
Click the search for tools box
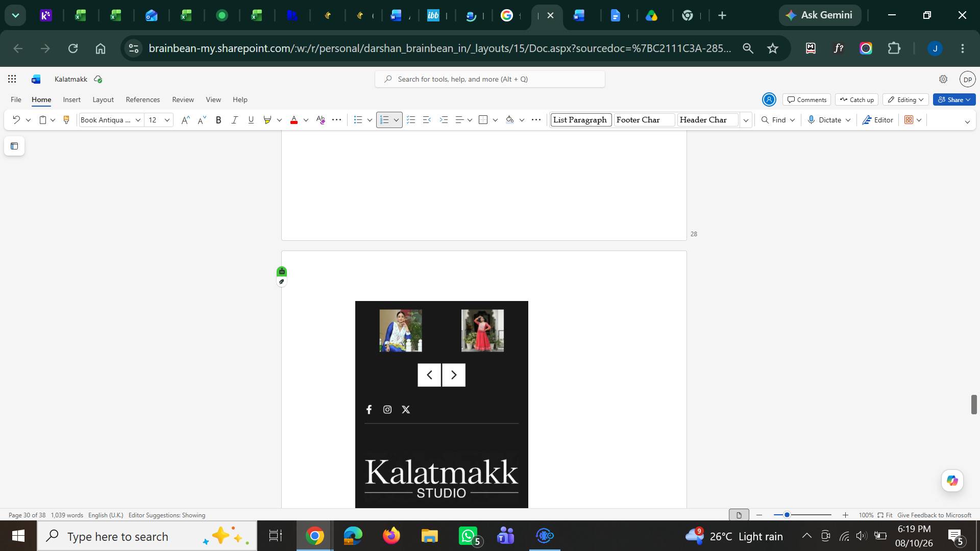coord(490,79)
